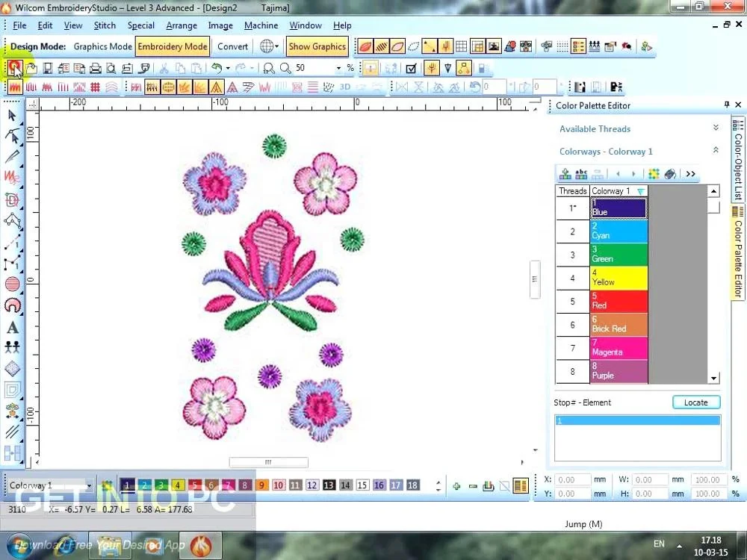Switch to Graphics Mode

point(102,46)
